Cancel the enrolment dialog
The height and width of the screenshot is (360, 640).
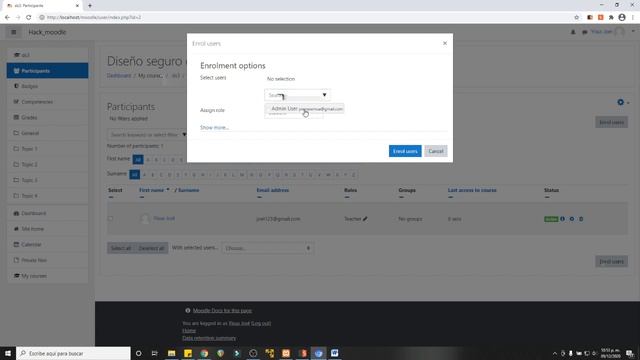(436, 151)
